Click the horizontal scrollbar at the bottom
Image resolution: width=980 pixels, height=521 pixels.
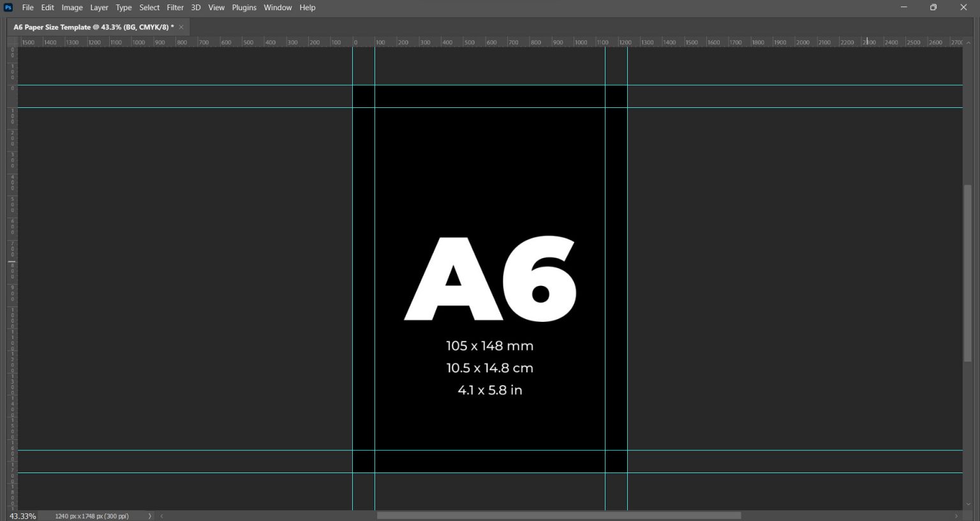(559, 515)
